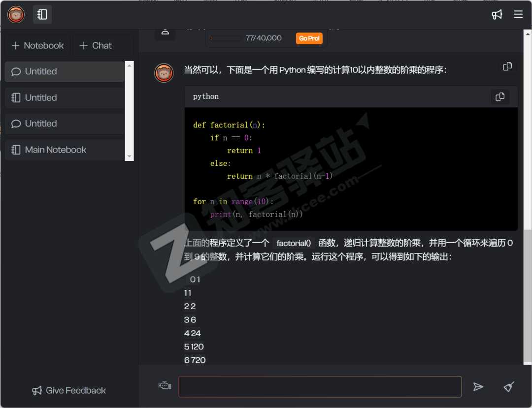This screenshot has width=532, height=408.
Task: Click the monkey logo icon in header
Action: click(x=16, y=15)
